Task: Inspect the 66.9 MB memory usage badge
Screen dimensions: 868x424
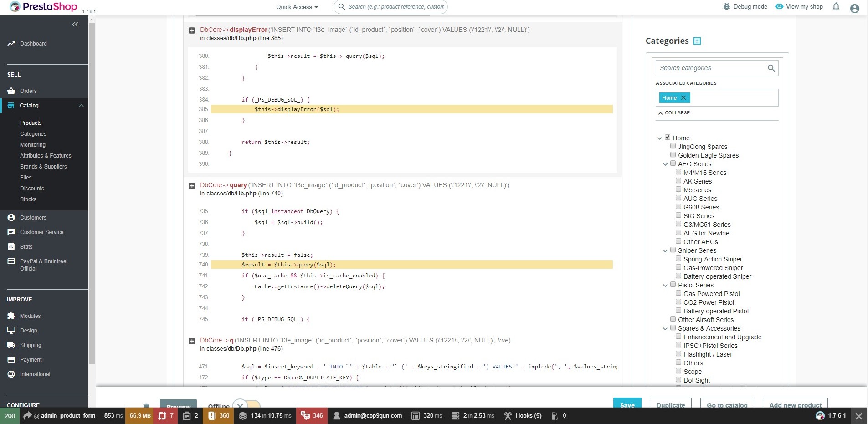Action: point(139,415)
